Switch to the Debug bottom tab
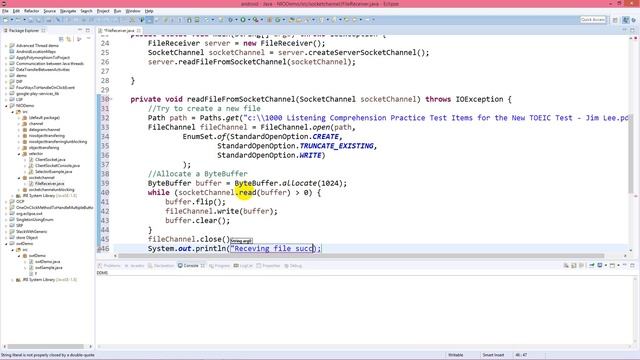Image resolution: width=640 pixels, height=360 pixels. (x=293, y=266)
